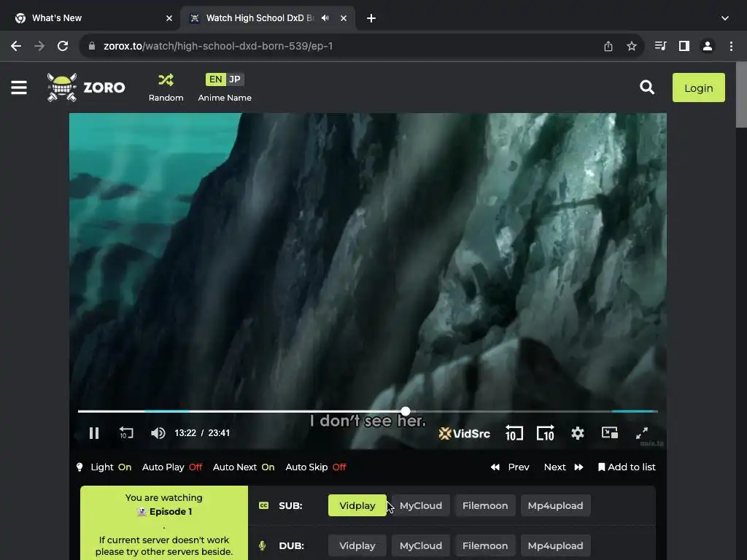Enable picture-in-picture mode
The height and width of the screenshot is (560, 747).
point(610,433)
